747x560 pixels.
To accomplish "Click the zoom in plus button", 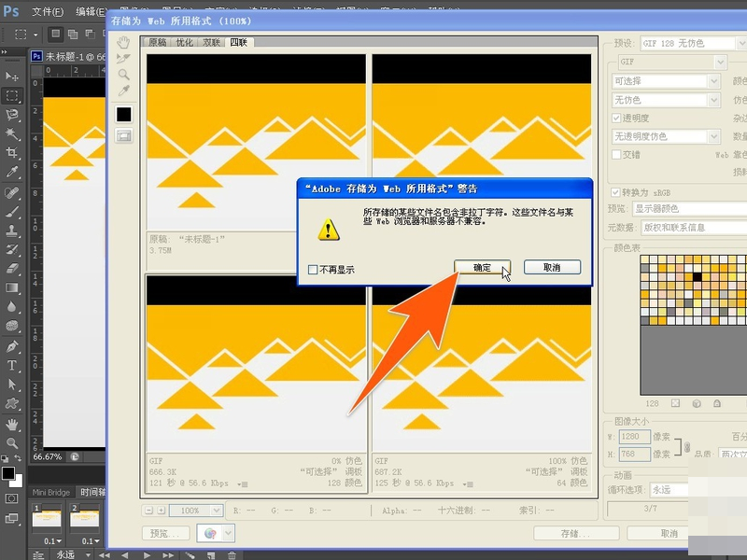I will [x=161, y=511].
